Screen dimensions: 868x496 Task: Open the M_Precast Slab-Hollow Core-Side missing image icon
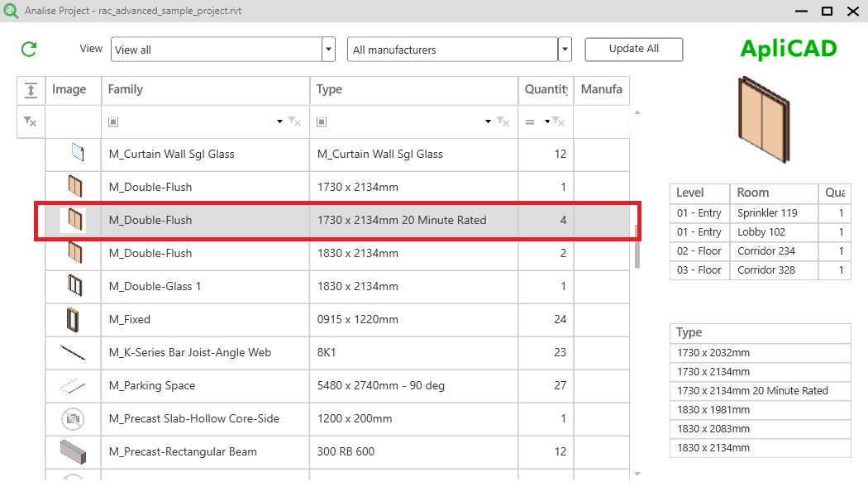click(74, 418)
